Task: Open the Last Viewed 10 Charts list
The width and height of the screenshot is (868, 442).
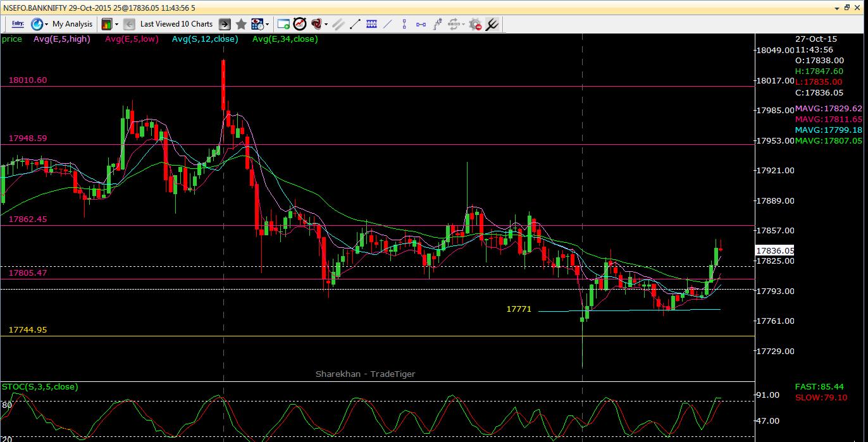Action: (176, 24)
